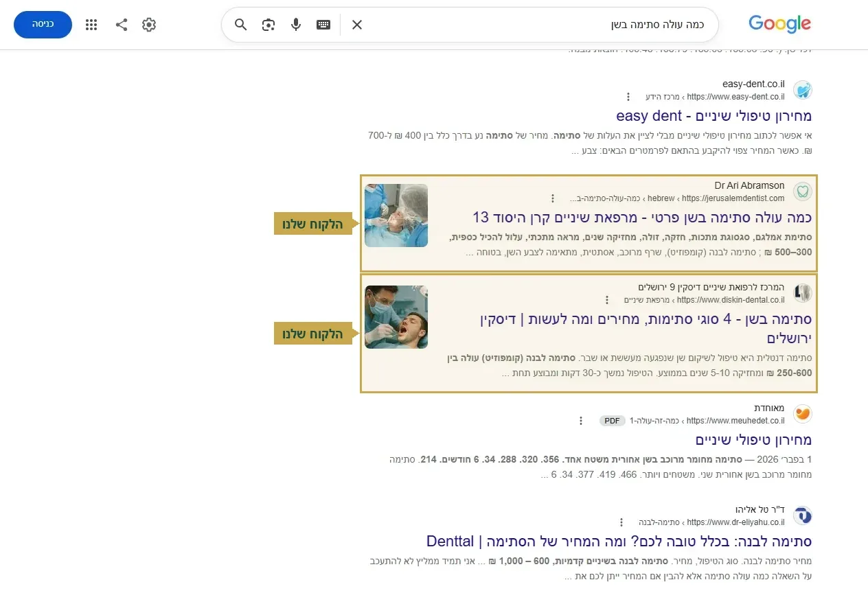Open the more options menu for the easy-dent result

(628, 97)
